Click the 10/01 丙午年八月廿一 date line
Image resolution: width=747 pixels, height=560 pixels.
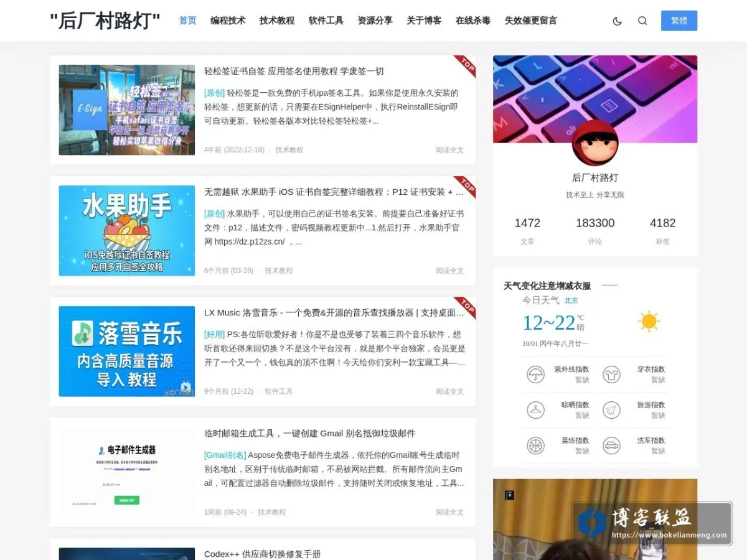[x=555, y=343]
